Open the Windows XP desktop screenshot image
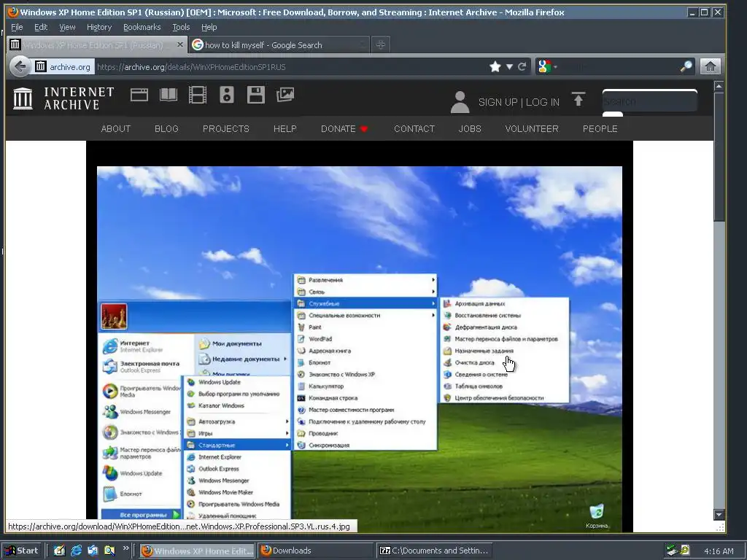The height and width of the screenshot is (560, 747). (359, 349)
